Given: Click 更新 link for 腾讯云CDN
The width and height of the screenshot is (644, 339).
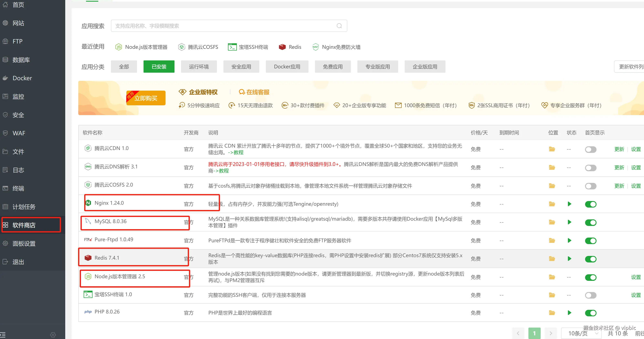Looking at the screenshot, I should click(619, 149).
